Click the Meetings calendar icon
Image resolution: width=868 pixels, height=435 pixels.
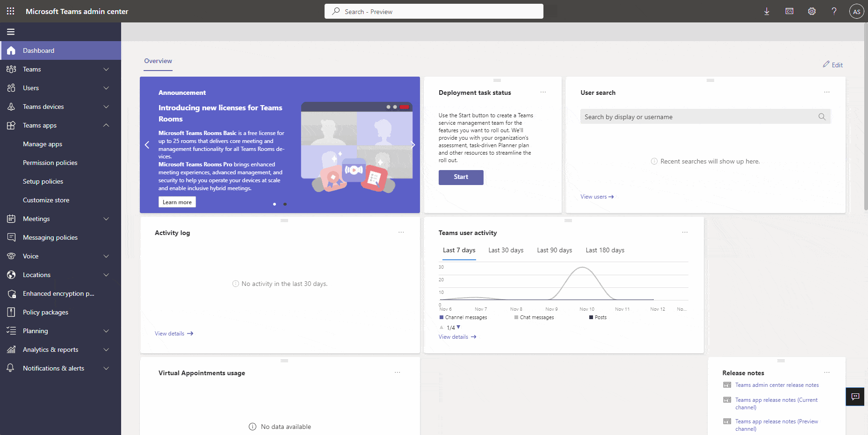click(11, 219)
